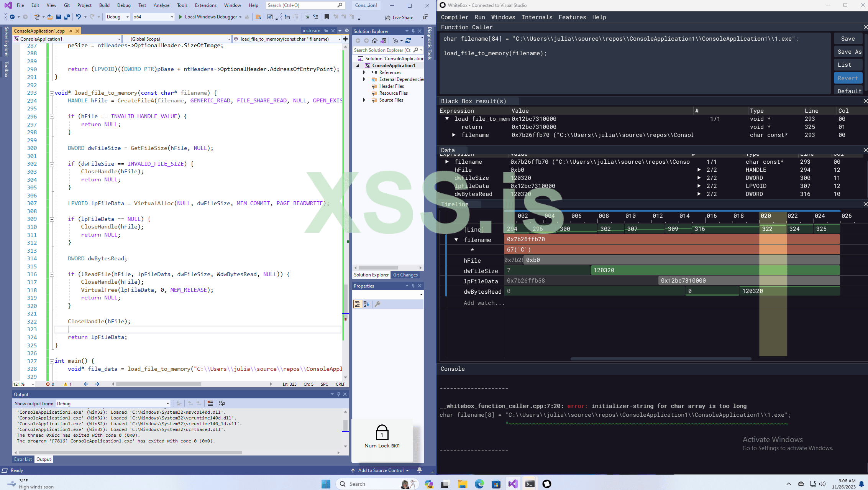Image resolution: width=868 pixels, height=490 pixels.
Task: Click the Sync with Active Document refresh icon
Action: 408,41
